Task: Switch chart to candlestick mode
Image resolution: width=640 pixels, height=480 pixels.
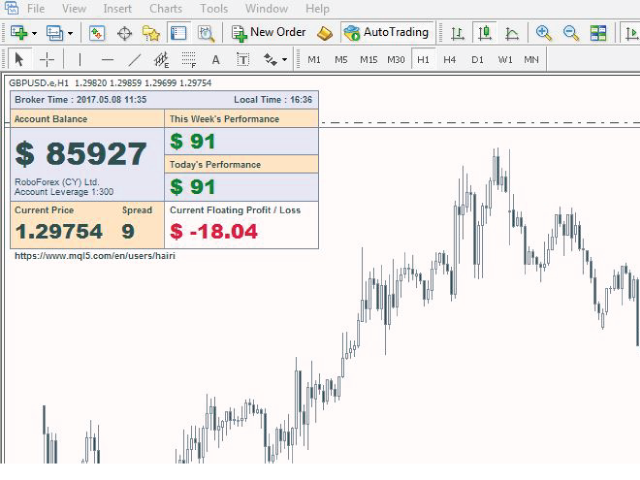Action: [x=485, y=33]
